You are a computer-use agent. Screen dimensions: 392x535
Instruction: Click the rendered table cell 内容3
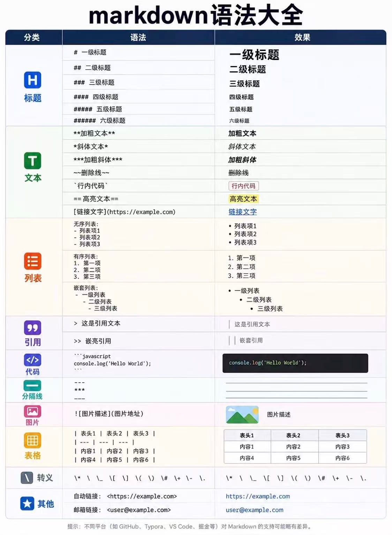coord(342,446)
